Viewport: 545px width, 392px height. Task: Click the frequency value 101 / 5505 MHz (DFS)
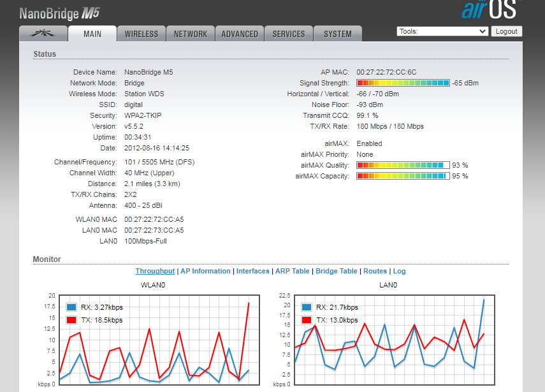[x=159, y=162]
